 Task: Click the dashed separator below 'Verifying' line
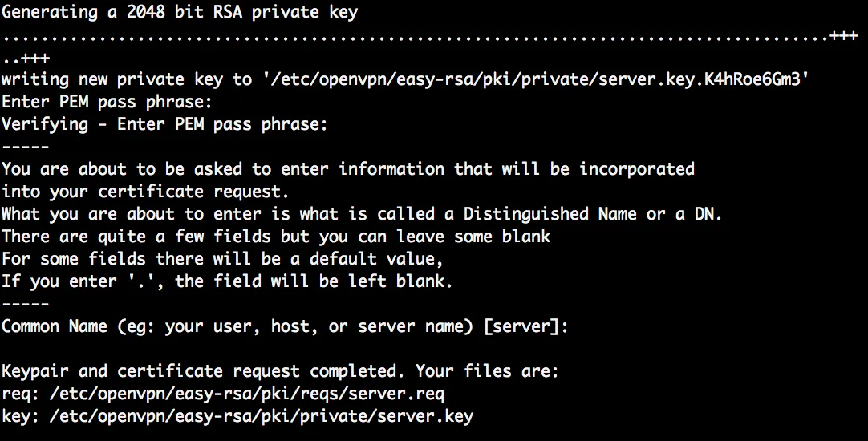25,147
